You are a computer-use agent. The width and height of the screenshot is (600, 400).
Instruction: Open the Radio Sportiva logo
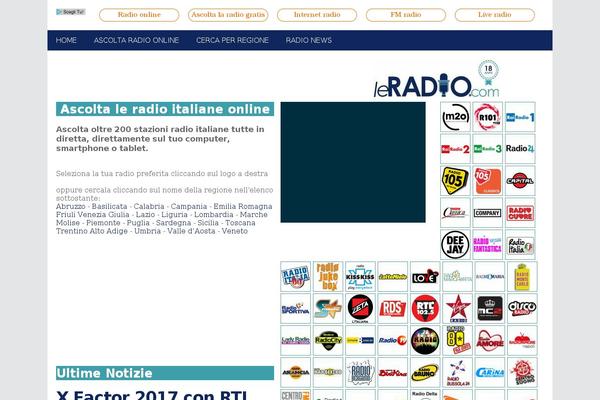click(295, 309)
